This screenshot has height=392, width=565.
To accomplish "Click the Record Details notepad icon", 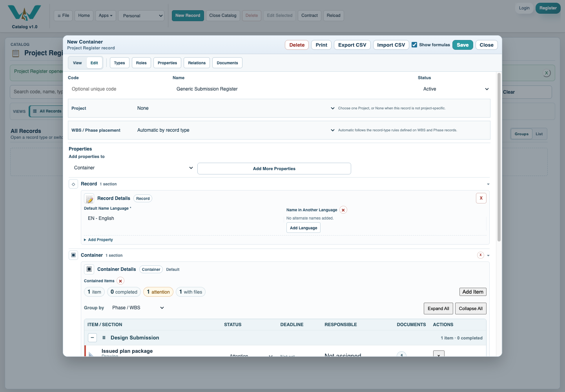I will click(x=89, y=199).
